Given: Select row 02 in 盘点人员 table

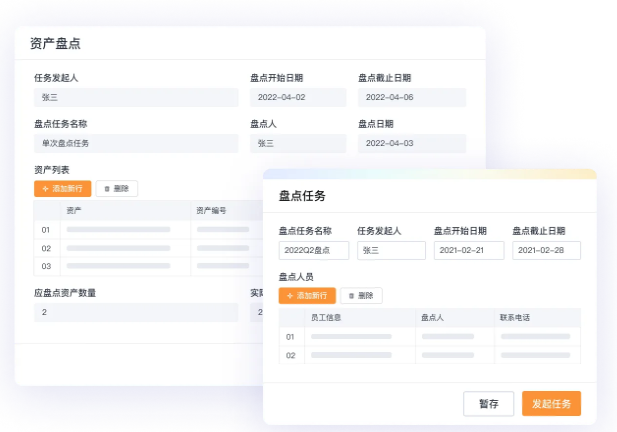Looking at the screenshot, I should (430, 355).
